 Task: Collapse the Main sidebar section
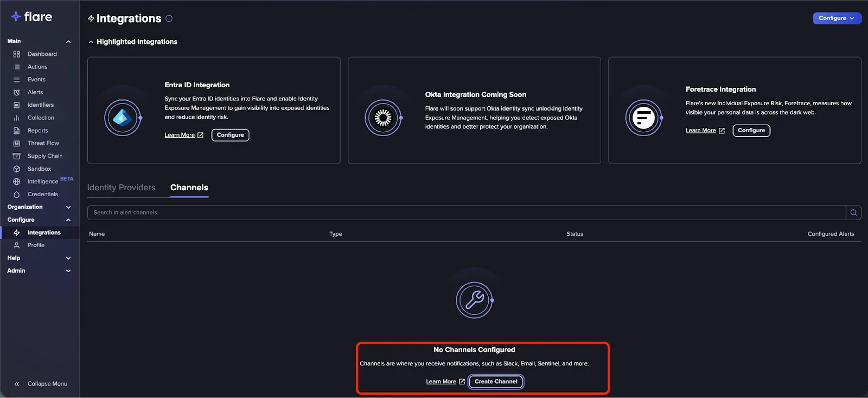click(68, 41)
